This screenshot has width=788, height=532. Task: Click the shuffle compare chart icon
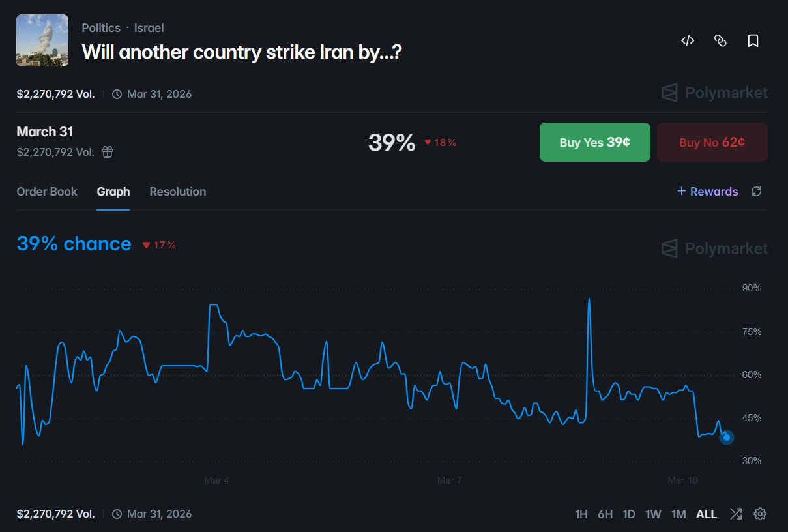click(736, 514)
